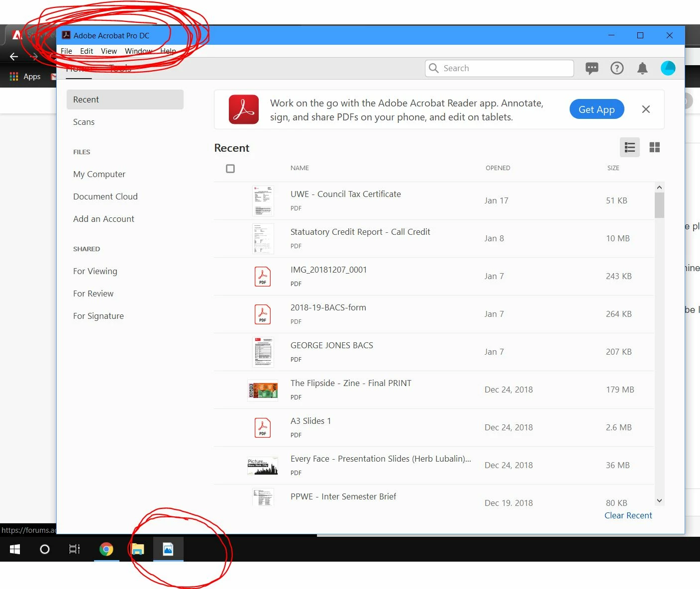700x589 pixels.
Task: Select file name '2018-19-BACS-form'
Action: [x=328, y=307]
